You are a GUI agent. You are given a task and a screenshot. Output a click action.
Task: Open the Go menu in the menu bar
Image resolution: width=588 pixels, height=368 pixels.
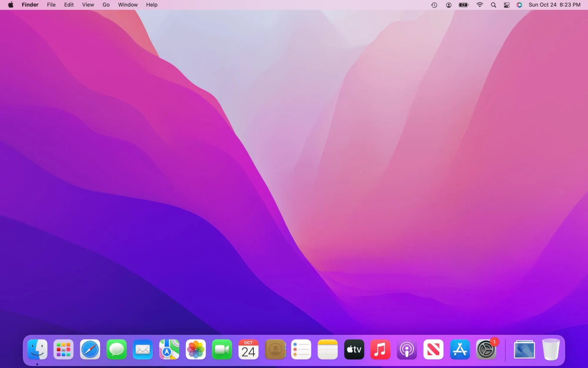(x=106, y=5)
